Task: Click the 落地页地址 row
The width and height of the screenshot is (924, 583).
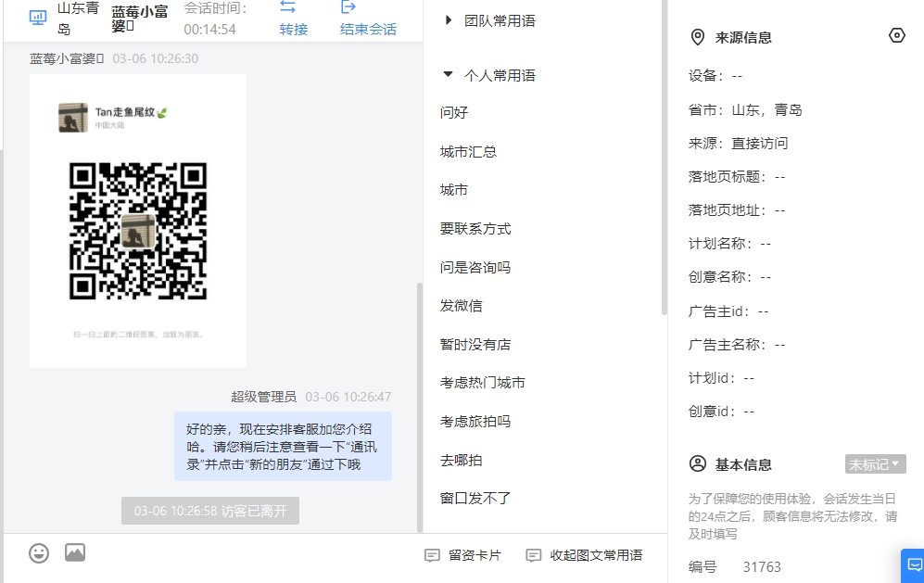Action: pos(737,210)
